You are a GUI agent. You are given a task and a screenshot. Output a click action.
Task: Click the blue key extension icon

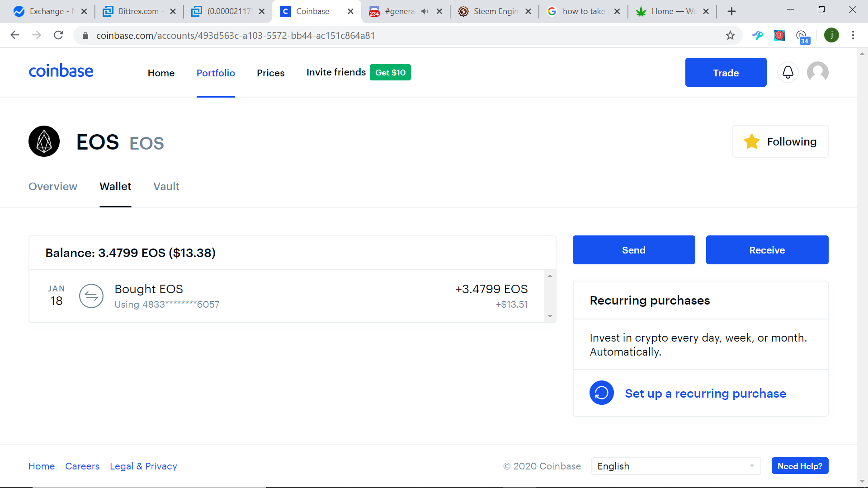(x=758, y=35)
